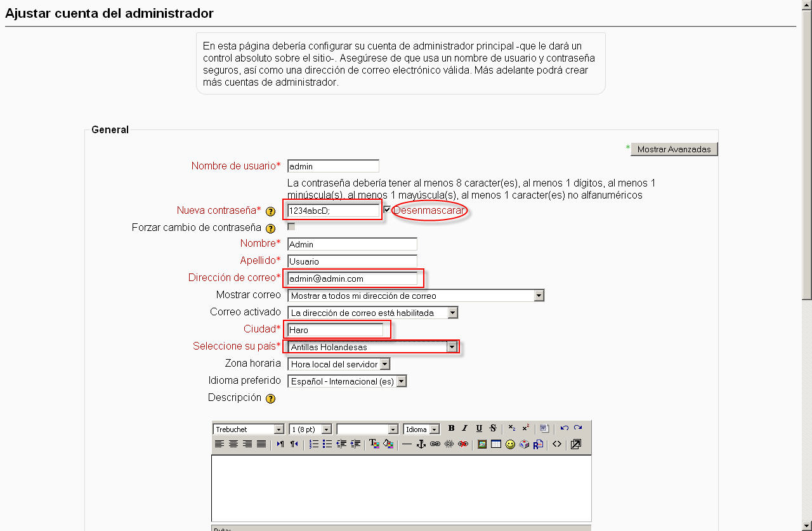Open the Seleccione su país dropdown
This screenshot has width=812, height=531.
point(452,347)
